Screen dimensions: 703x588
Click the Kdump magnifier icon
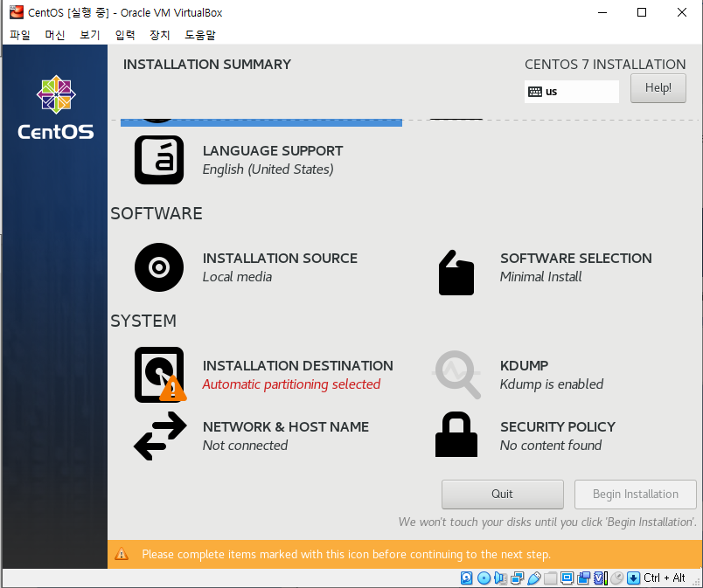click(456, 375)
